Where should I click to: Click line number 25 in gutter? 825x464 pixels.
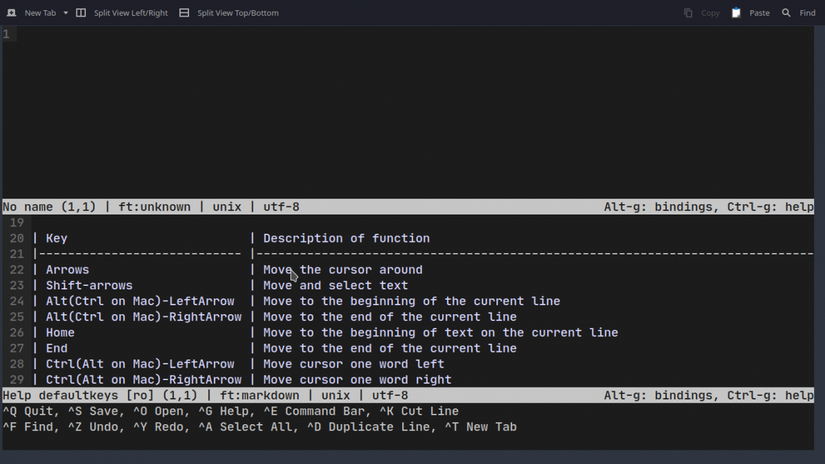coord(16,317)
